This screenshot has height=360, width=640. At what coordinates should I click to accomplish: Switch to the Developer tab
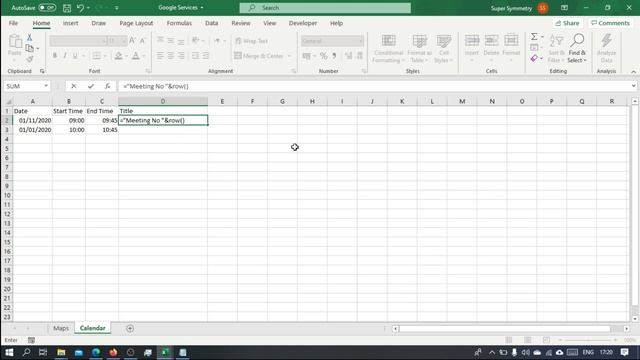(303, 23)
